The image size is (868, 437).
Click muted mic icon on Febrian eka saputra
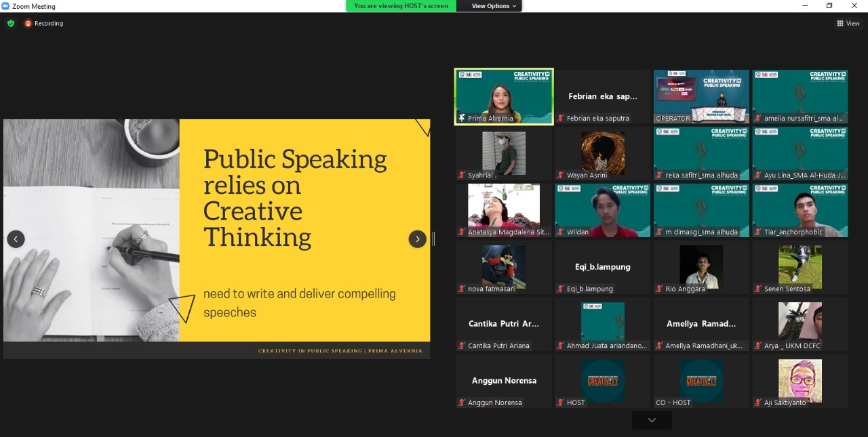point(561,118)
